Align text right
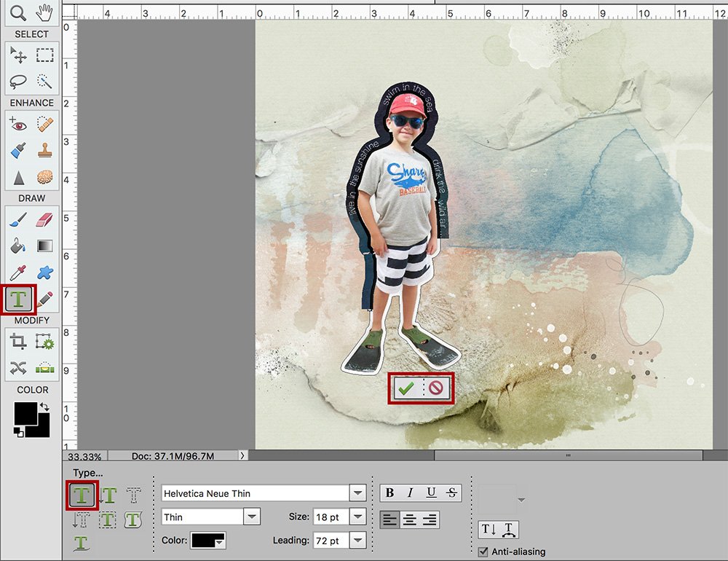Screen dimensions: 728x561 click(430, 519)
